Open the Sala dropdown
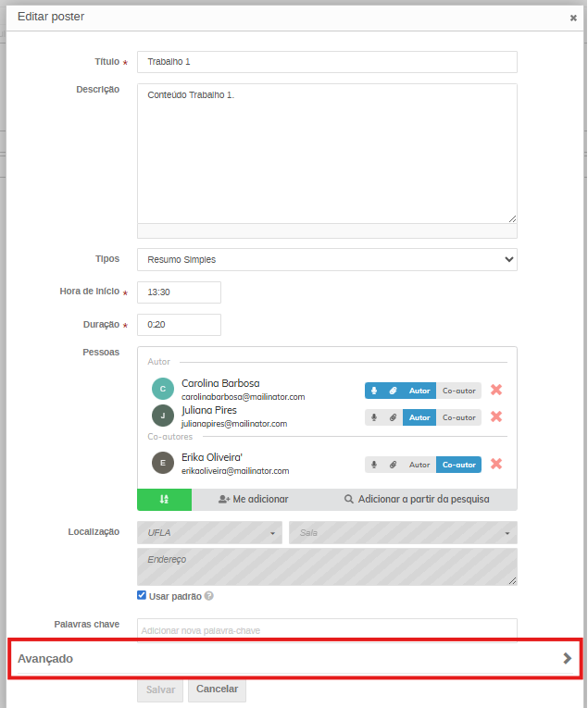The image size is (588, 708). coord(403,533)
